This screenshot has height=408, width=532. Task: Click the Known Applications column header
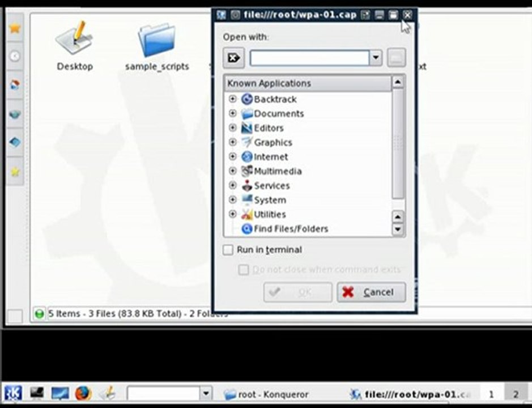click(x=308, y=83)
